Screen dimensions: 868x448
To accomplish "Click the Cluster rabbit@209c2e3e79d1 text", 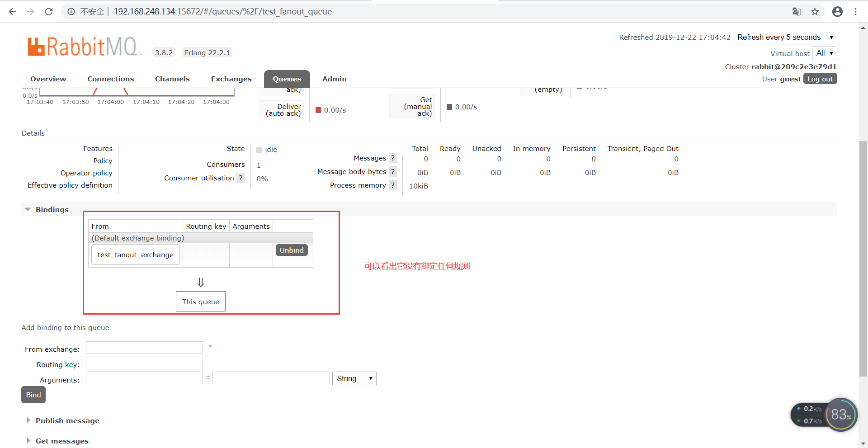I will (x=781, y=66).
